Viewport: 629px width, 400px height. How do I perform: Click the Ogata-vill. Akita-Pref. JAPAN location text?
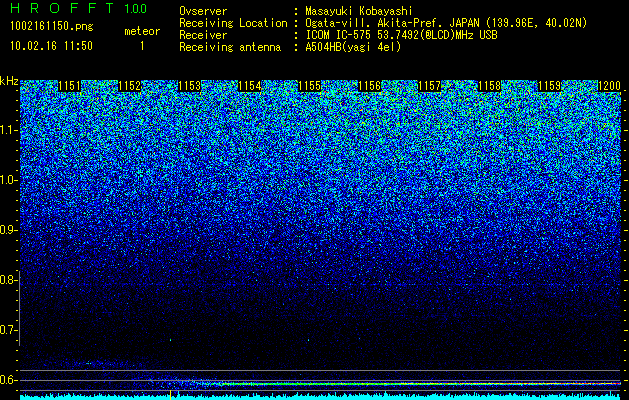[446, 24]
